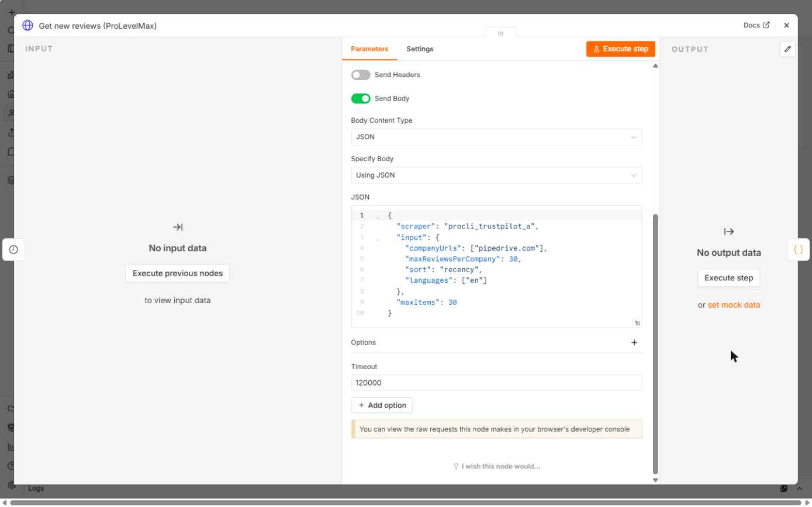Click the expand icon in the JSON editor corner
Screen dimensions: 812x507
pos(637,323)
